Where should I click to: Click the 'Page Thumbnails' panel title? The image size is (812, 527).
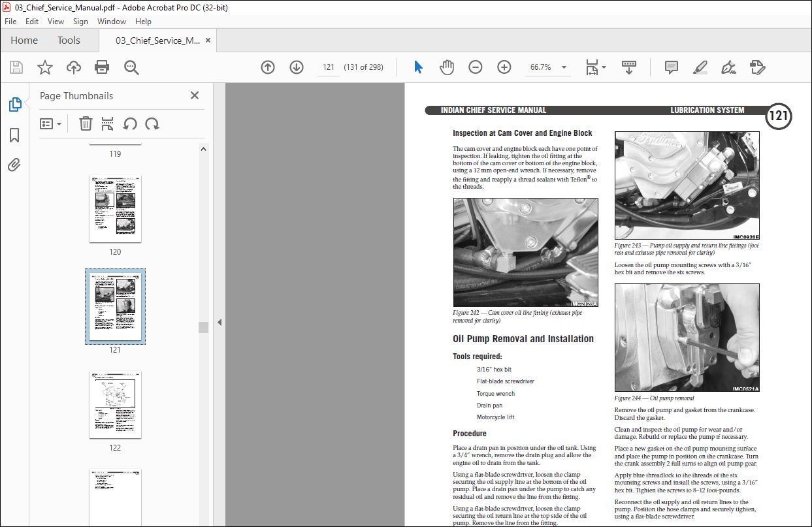[x=76, y=96]
